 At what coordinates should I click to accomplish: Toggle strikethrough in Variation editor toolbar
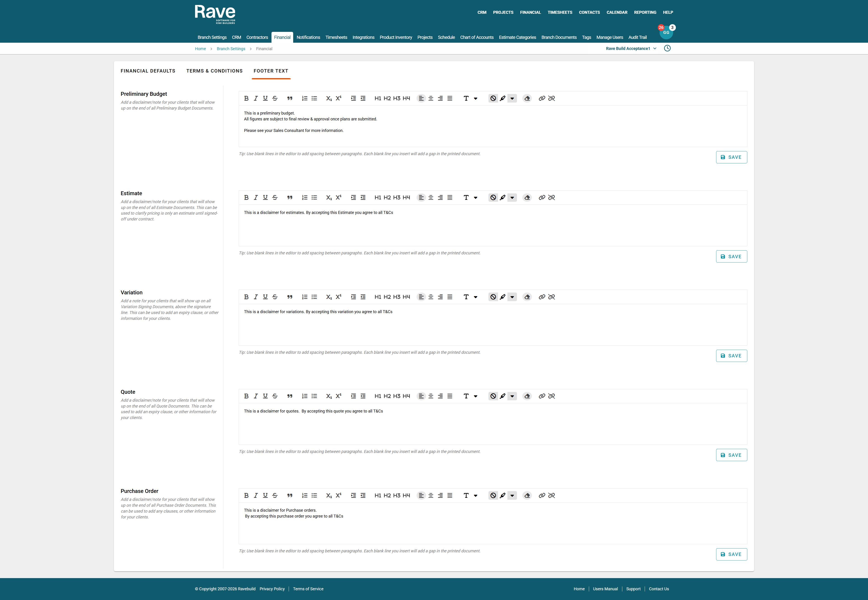coord(275,297)
